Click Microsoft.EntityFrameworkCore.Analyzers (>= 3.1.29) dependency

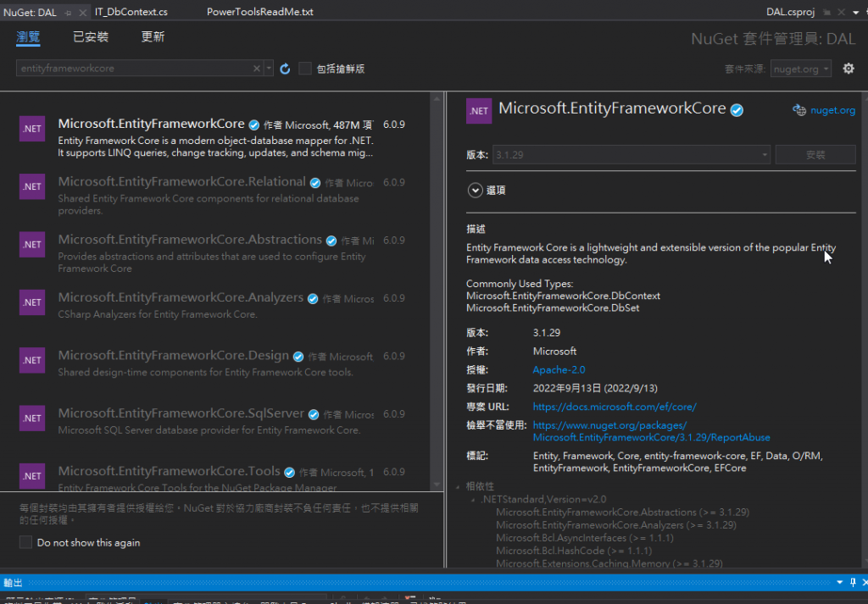pyautogui.click(x=616, y=525)
